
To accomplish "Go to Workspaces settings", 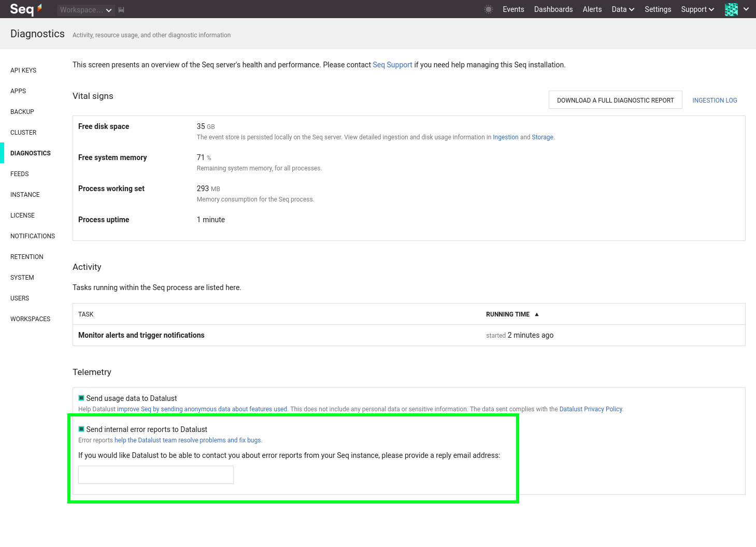I will 31,319.
